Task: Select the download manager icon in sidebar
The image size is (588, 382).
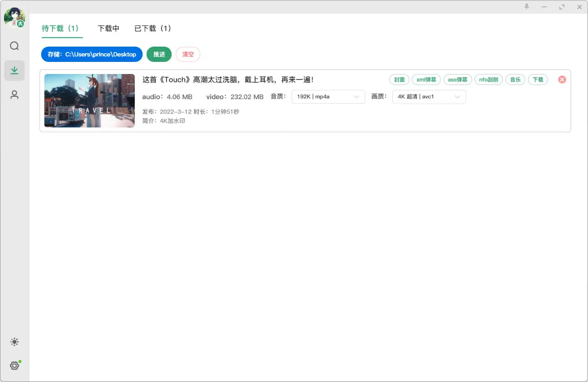Action: 15,71
